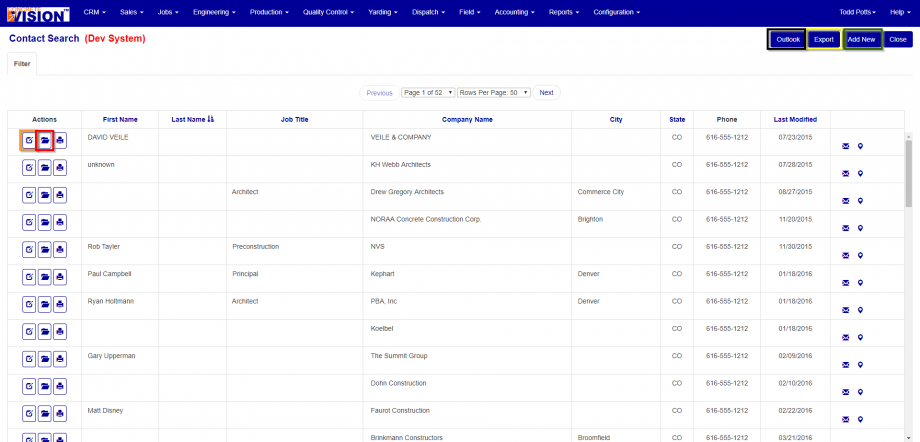Show map pin for Koelbel
The height and width of the screenshot is (442, 920).
point(860,338)
